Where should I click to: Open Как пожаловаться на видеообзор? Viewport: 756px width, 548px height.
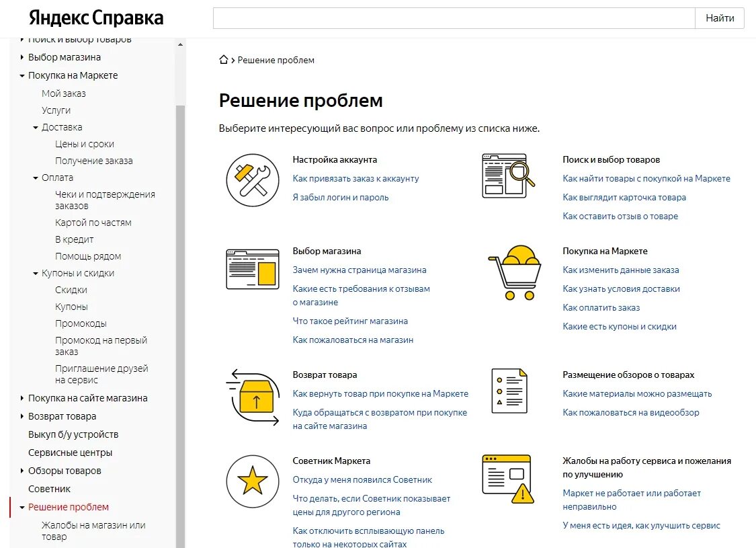[x=630, y=412]
